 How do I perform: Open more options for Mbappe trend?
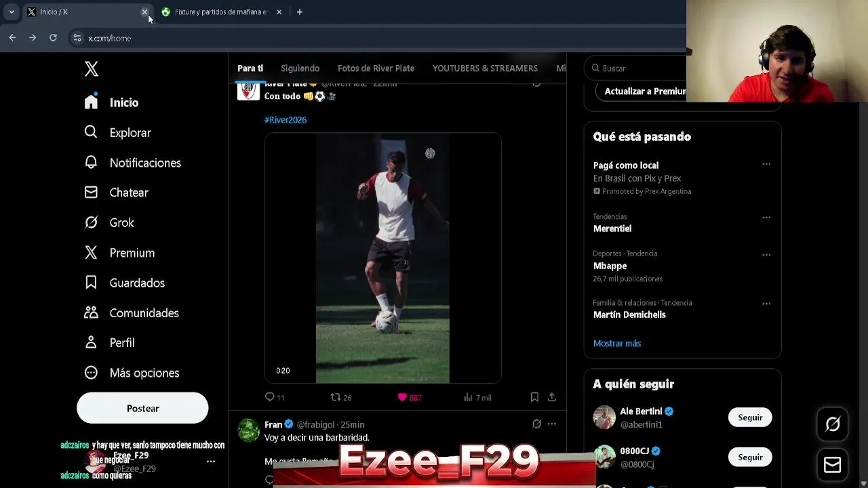tap(766, 255)
